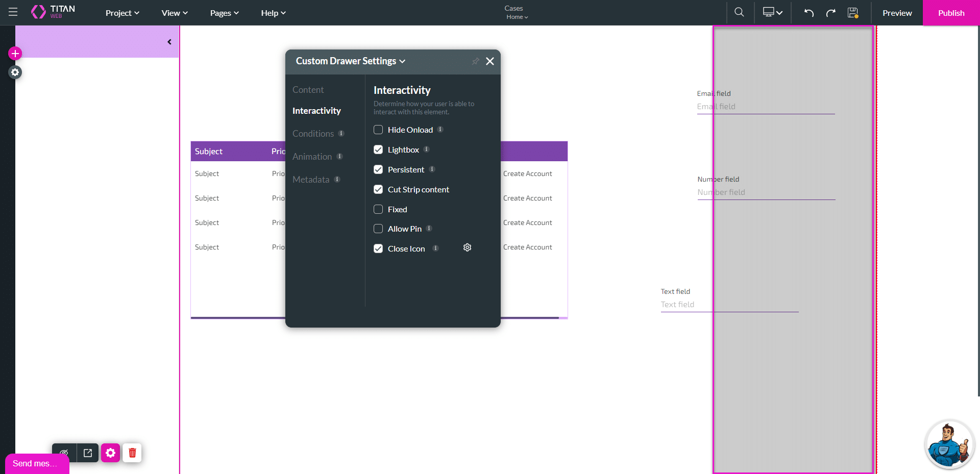Image resolution: width=980 pixels, height=474 pixels.
Task: Delete element with red trash icon
Action: tap(132, 453)
